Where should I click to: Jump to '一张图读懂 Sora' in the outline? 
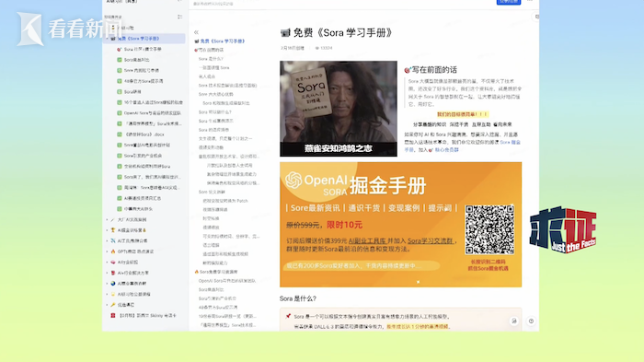(213, 67)
